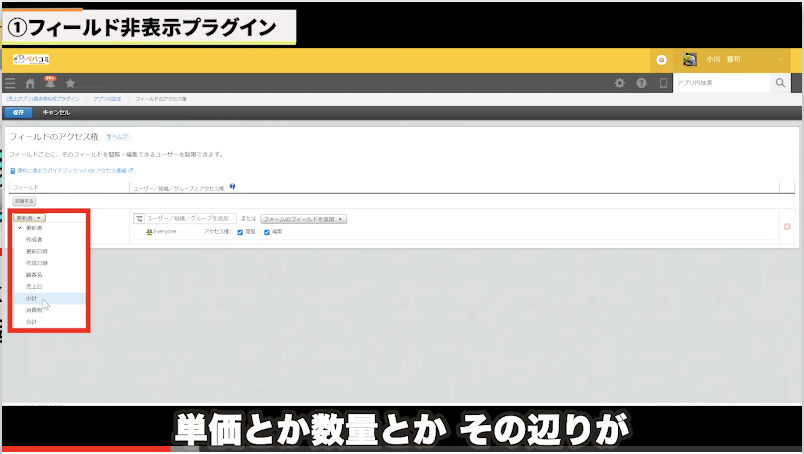Image resolution: width=804 pixels, height=454 pixels.
Task: Select 消費税 from the field list
Action: pos(34,310)
